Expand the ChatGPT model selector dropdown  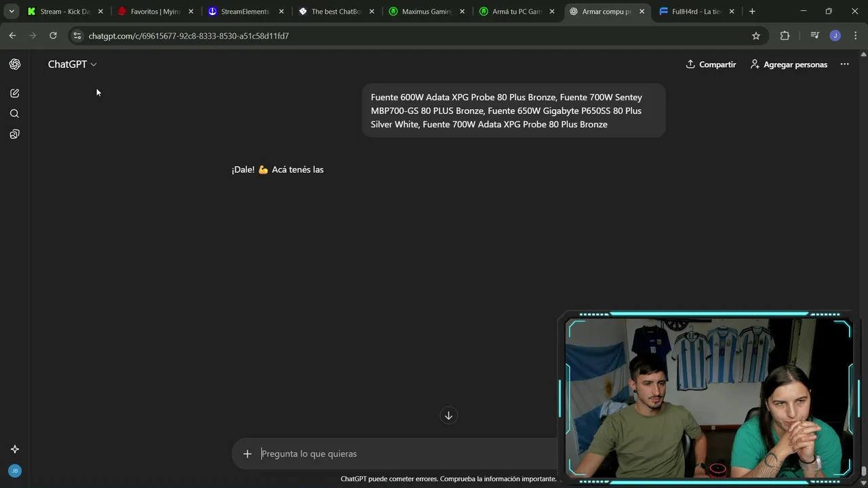(72, 64)
